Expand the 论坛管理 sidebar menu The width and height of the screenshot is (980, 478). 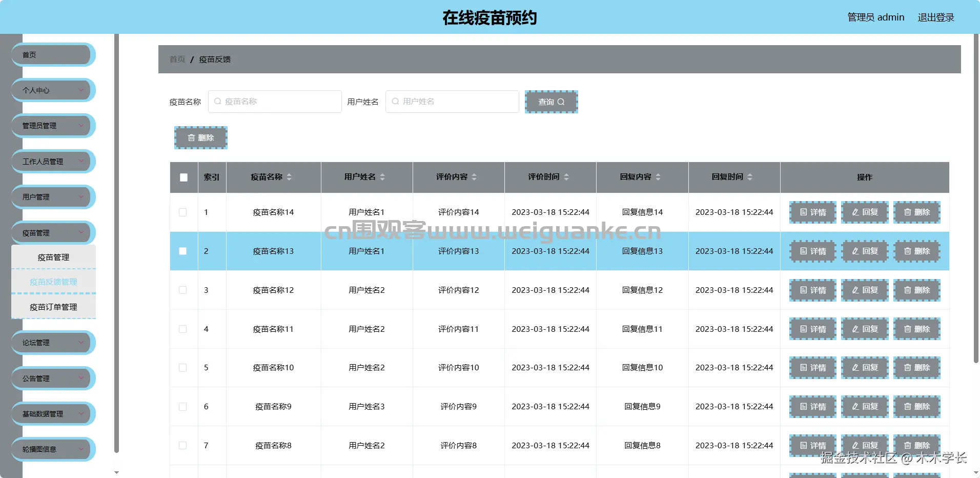click(x=52, y=342)
